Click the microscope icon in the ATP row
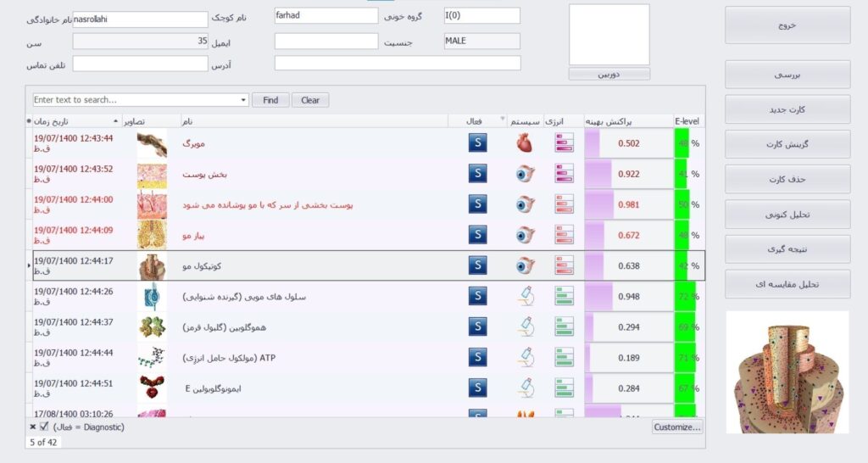The image size is (868, 463). tap(524, 357)
